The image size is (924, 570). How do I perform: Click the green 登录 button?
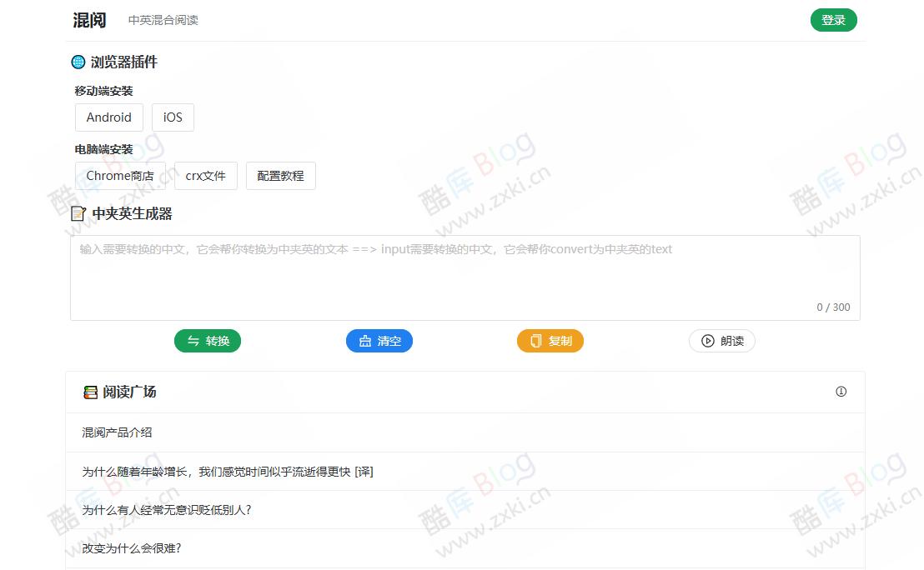(834, 19)
